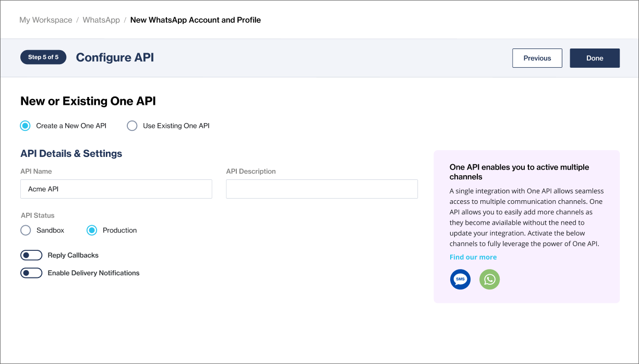Select Production API status

click(92, 230)
